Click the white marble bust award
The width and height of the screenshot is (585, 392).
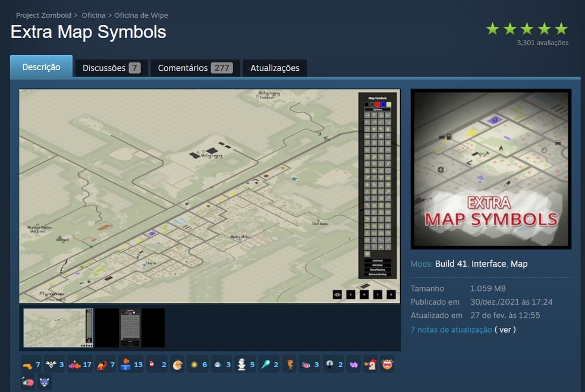pos(245,365)
